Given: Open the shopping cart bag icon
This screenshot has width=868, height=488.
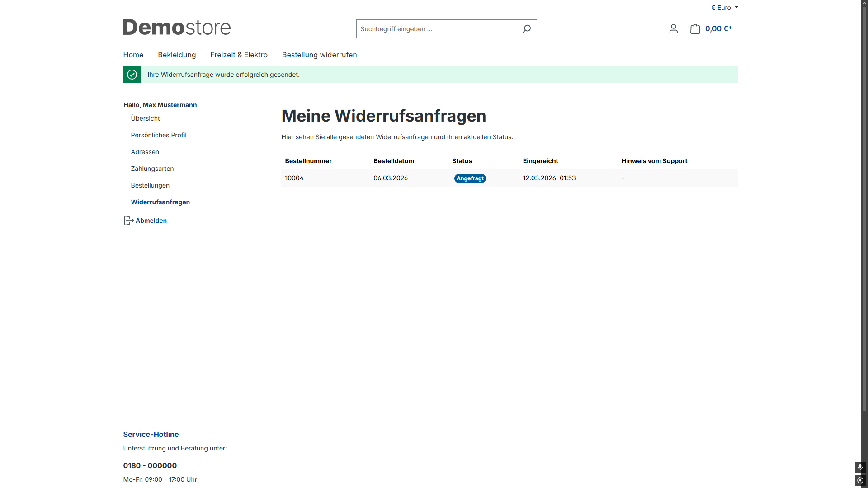Looking at the screenshot, I should 695,29.
